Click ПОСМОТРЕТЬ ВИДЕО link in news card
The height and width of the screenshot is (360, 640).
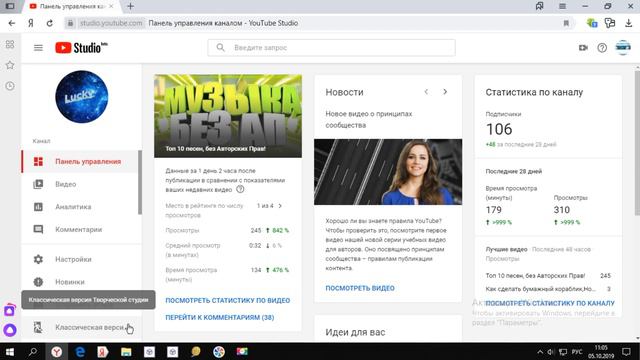click(360, 288)
